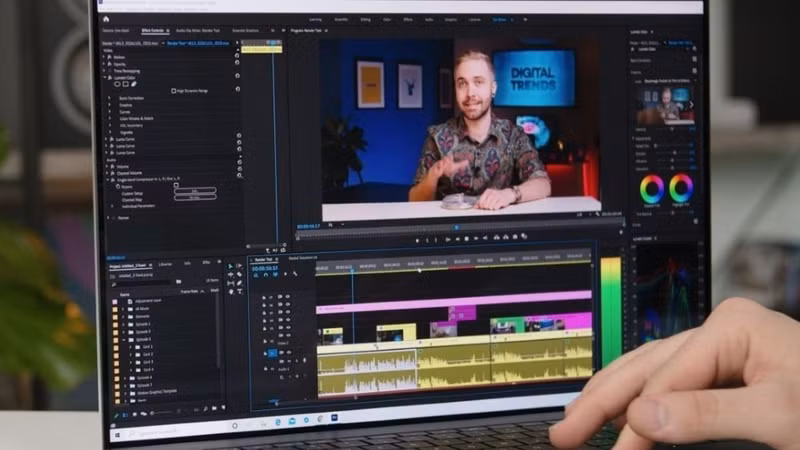
Task: Expand Color Wheels & Match section
Action: point(110,118)
